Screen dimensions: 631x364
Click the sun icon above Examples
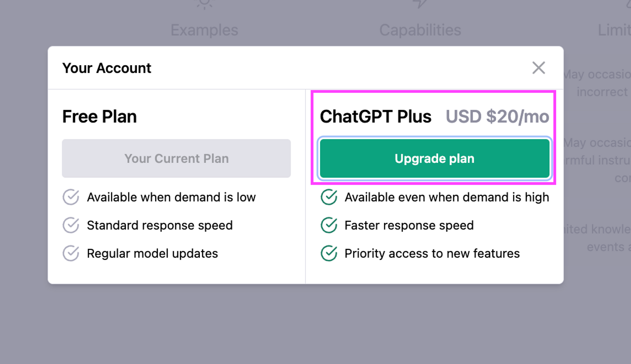click(x=204, y=4)
